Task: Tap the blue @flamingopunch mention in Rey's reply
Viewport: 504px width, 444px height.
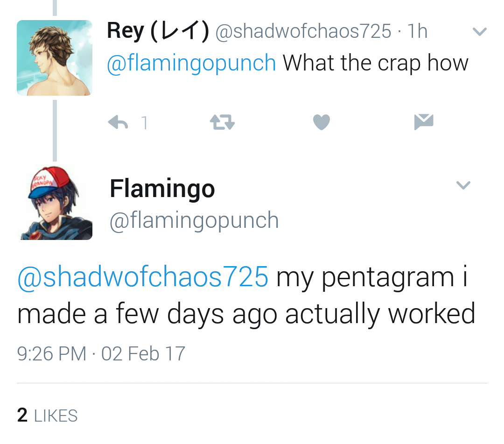Action: (x=191, y=63)
